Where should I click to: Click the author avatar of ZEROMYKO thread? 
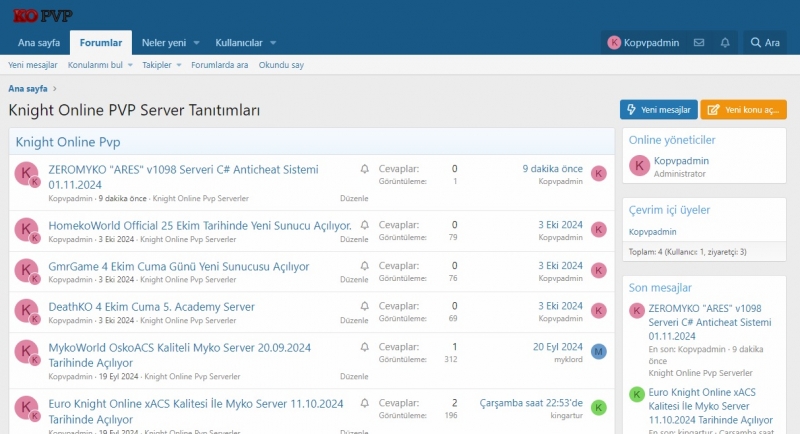(26, 174)
